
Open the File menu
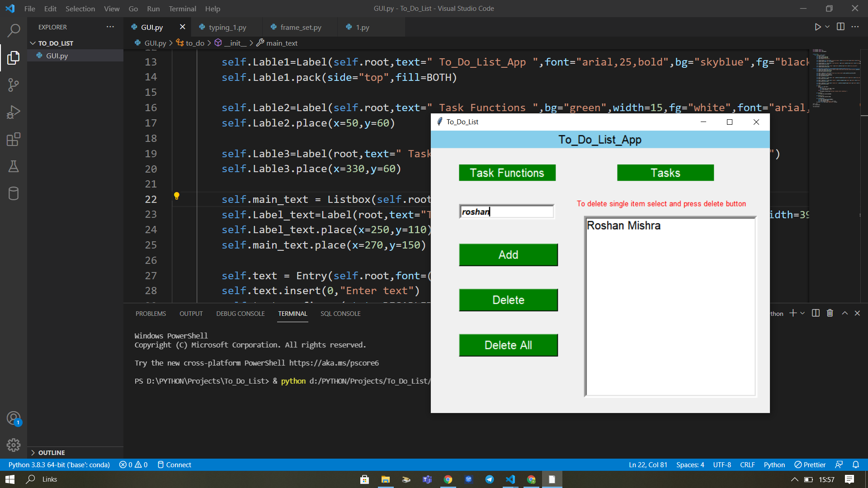[x=29, y=9]
